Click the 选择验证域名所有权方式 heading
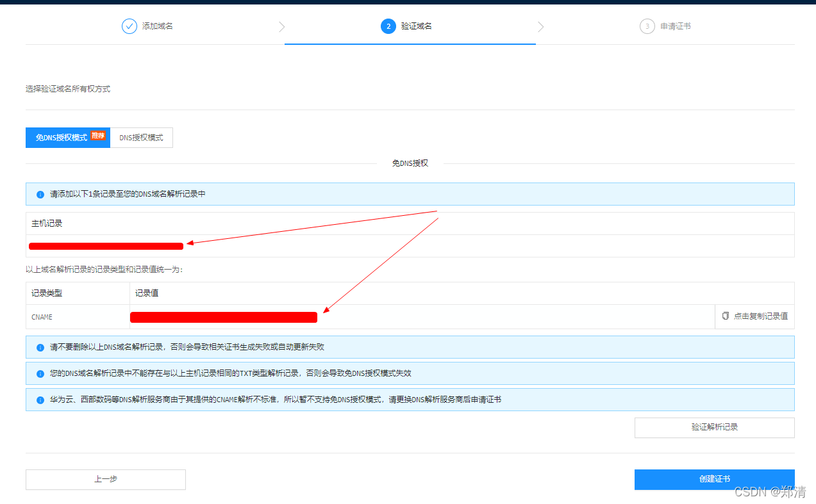 click(x=68, y=89)
